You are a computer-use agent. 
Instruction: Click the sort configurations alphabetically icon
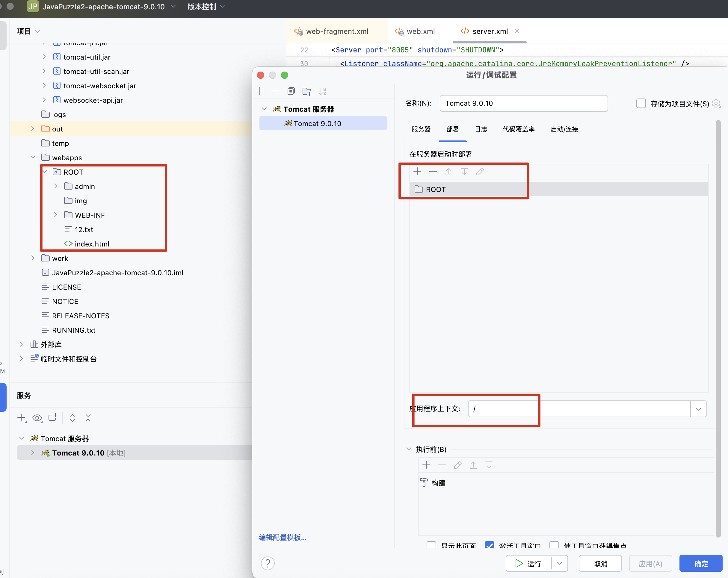pos(322,91)
